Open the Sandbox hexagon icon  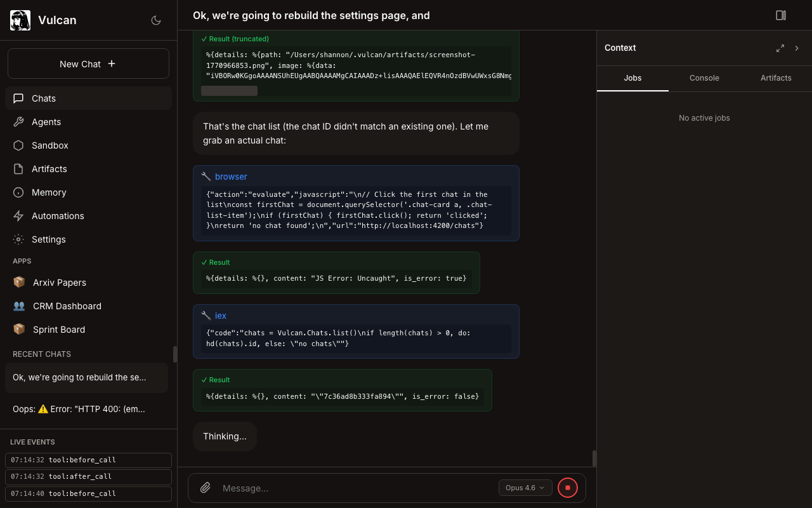point(18,145)
